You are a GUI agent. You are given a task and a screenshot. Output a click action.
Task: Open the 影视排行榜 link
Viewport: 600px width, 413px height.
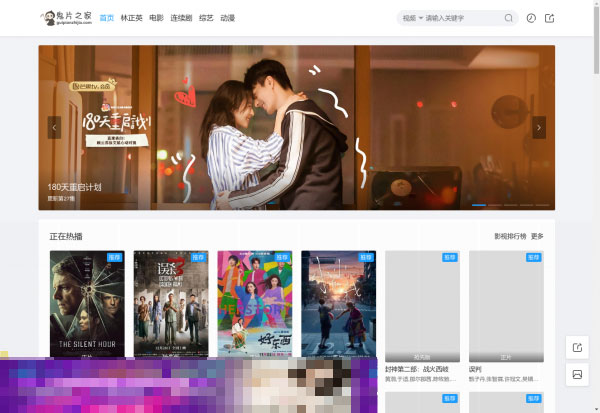coord(509,236)
